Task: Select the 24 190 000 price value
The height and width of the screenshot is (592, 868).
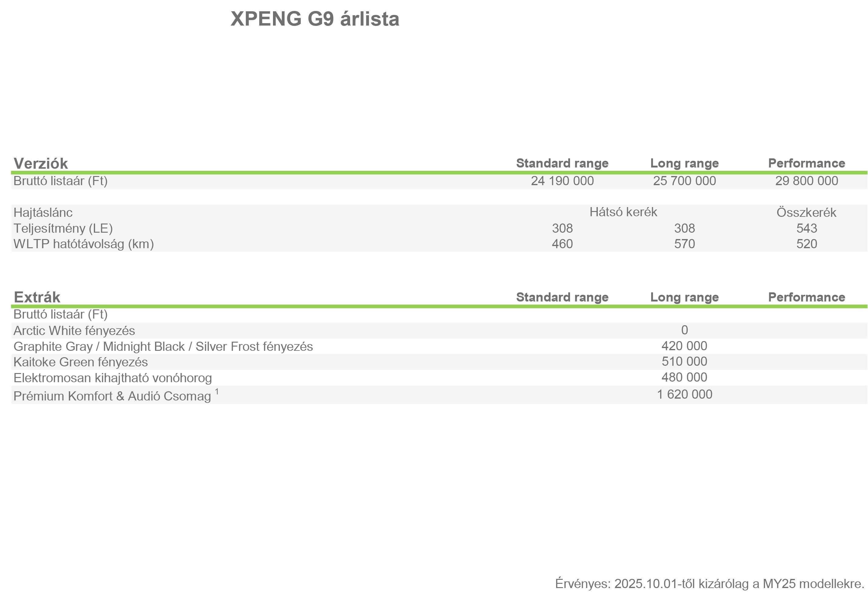Action: (562, 181)
